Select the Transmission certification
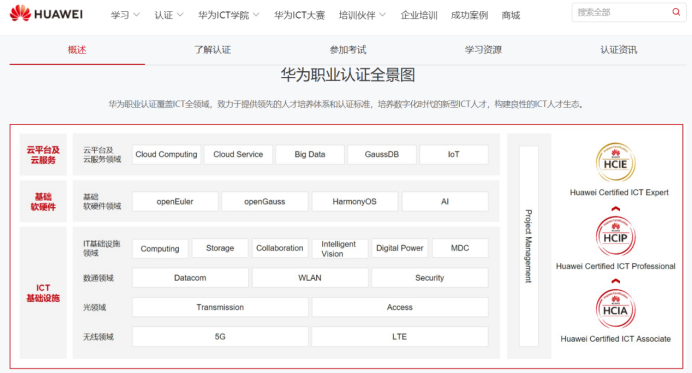The height and width of the screenshot is (373, 692). tap(220, 307)
